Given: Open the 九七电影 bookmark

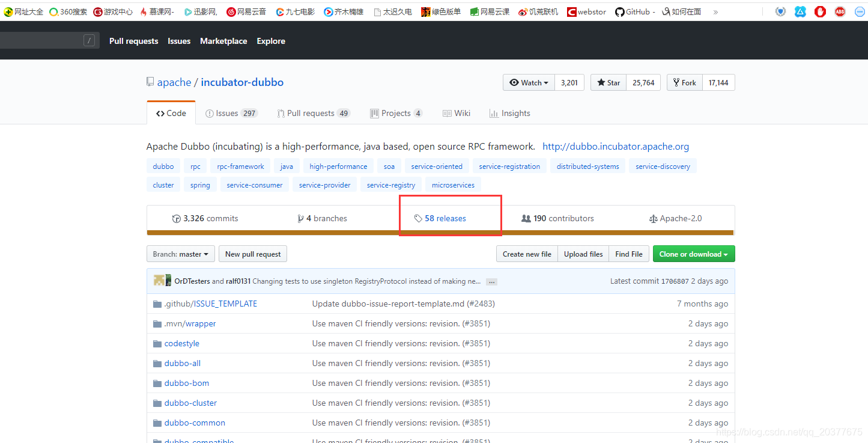Looking at the screenshot, I should (295, 11).
